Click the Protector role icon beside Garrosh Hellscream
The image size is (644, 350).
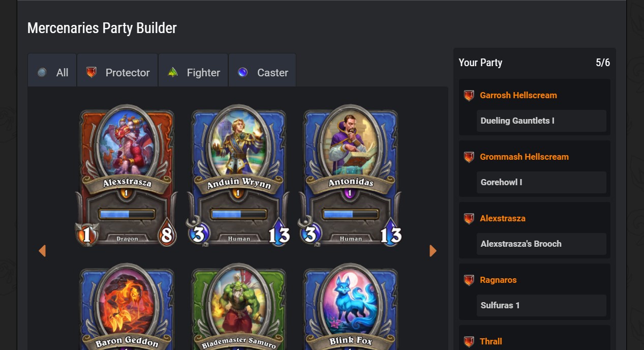click(469, 96)
